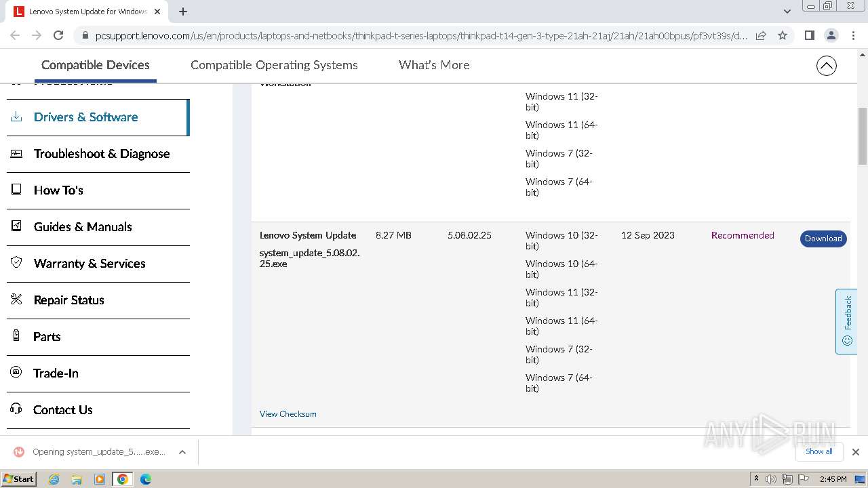Click the 5.08.02.25 version number
The image size is (868, 488).
point(469,235)
